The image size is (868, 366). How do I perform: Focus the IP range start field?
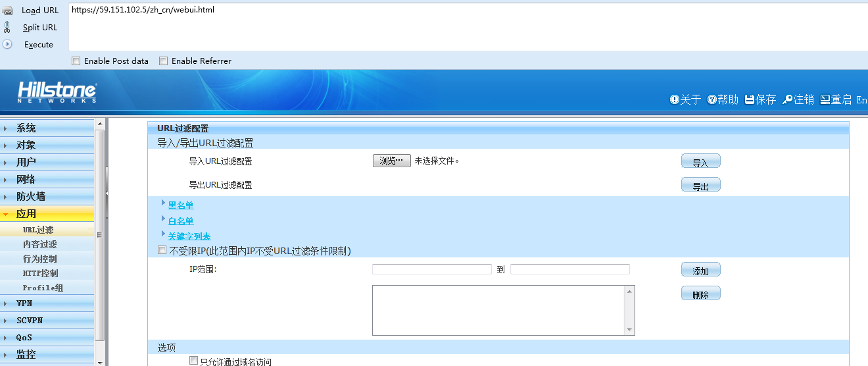pos(432,269)
